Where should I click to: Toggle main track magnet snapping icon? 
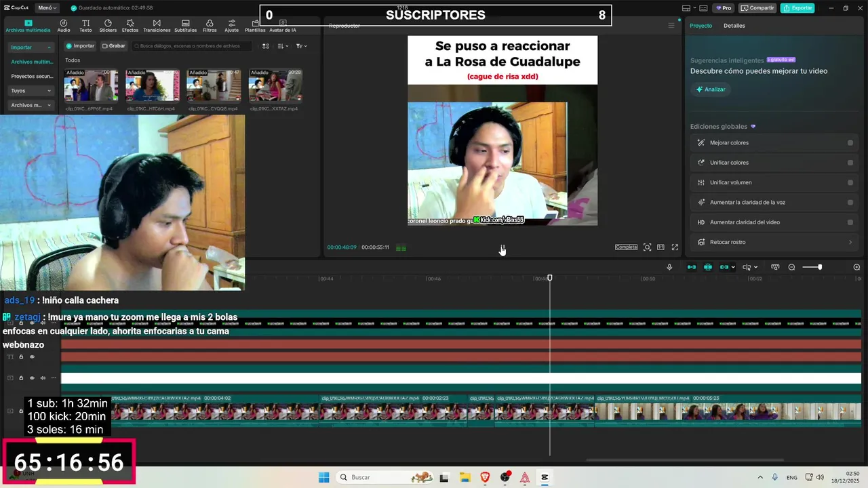(692, 267)
